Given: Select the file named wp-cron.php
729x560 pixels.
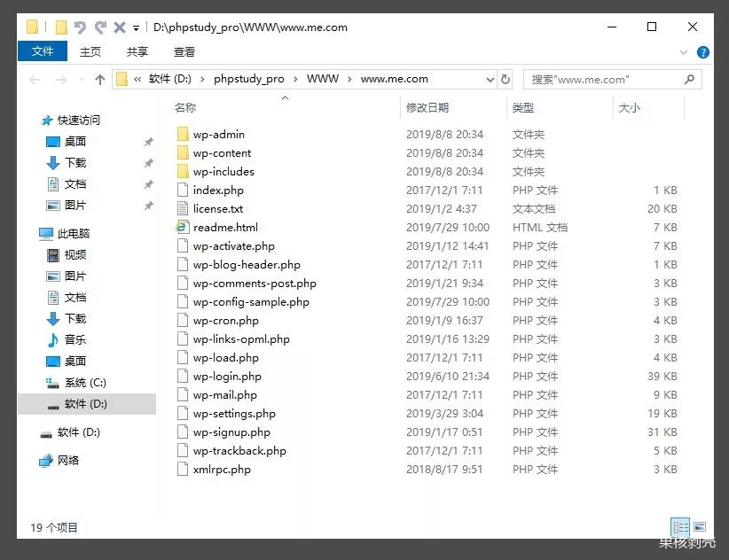Looking at the screenshot, I should click(225, 321).
